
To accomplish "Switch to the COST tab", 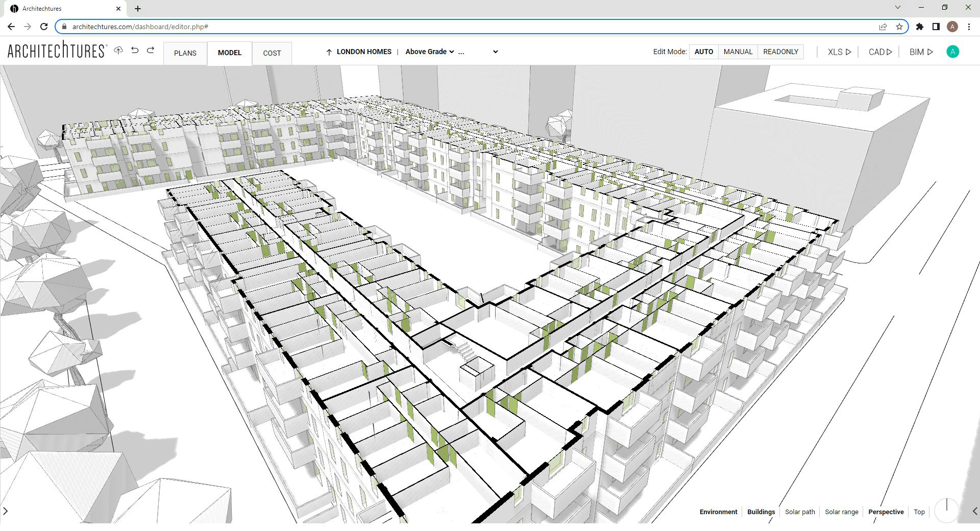I will pyautogui.click(x=272, y=53).
